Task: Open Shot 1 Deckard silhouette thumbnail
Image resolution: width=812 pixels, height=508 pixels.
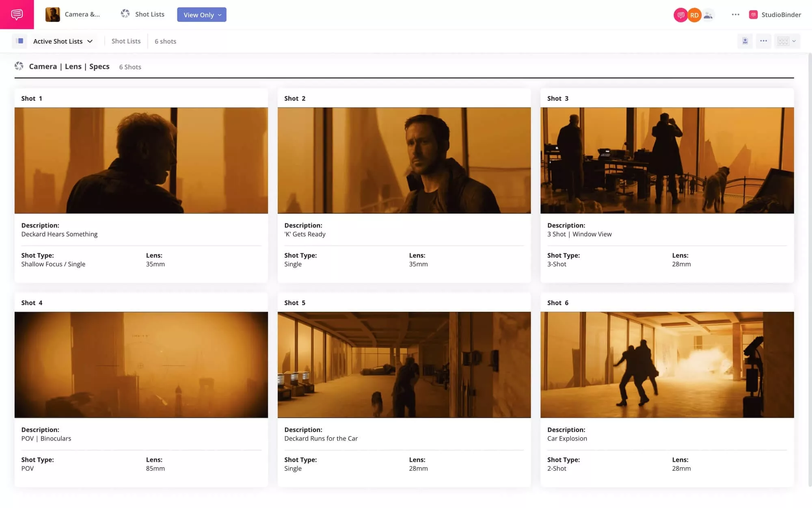Action: [141, 160]
